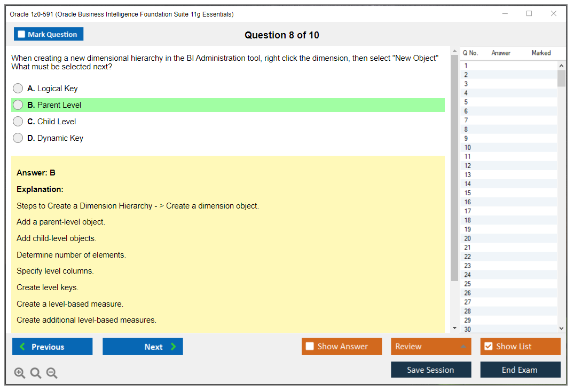
Task: Jump to question 15 in list
Action: (468, 193)
